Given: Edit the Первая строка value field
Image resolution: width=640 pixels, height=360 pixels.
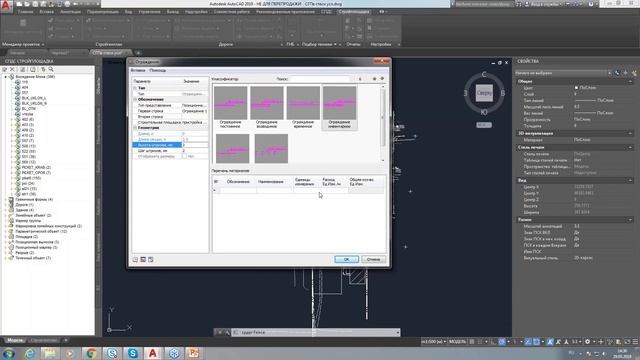Looking at the screenshot, I should pyautogui.click(x=195, y=111).
